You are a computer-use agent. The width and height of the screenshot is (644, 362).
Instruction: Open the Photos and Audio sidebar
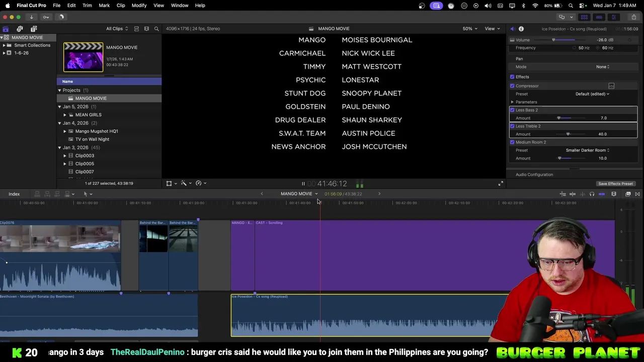[x=20, y=29]
